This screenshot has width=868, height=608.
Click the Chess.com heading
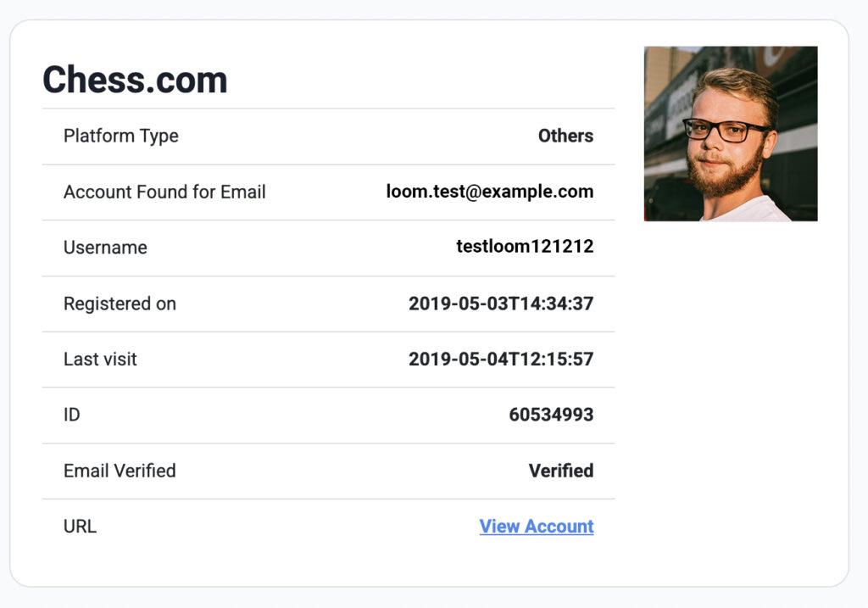[135, 80]
